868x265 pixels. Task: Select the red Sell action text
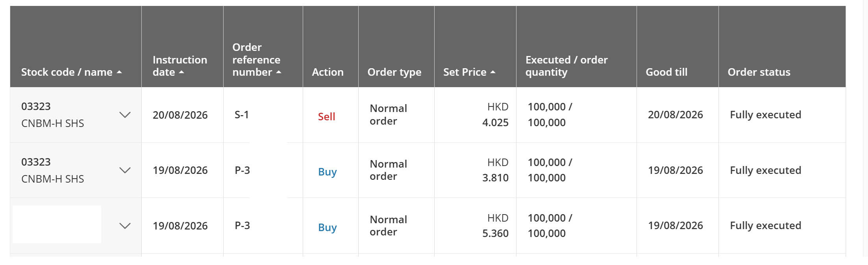(x=327, y=117)
